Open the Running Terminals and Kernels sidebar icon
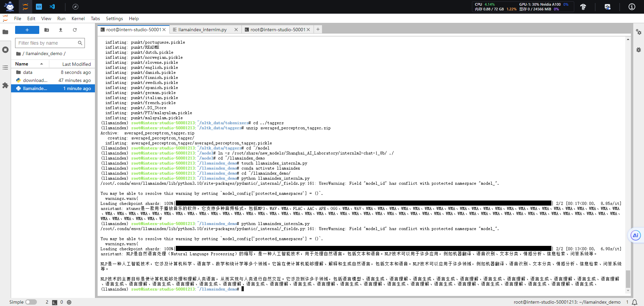Image resolution: width=644 pixels, height=306 pixels. (5, 50)
